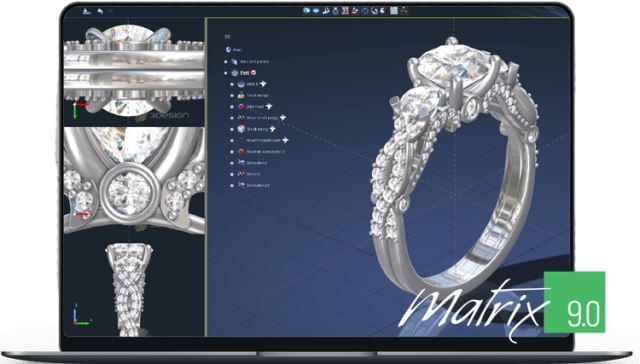Toggle the bullet beside the bold red-badged tree entry
This screenshot has width=640, height=364.
(x=226, y=73)
